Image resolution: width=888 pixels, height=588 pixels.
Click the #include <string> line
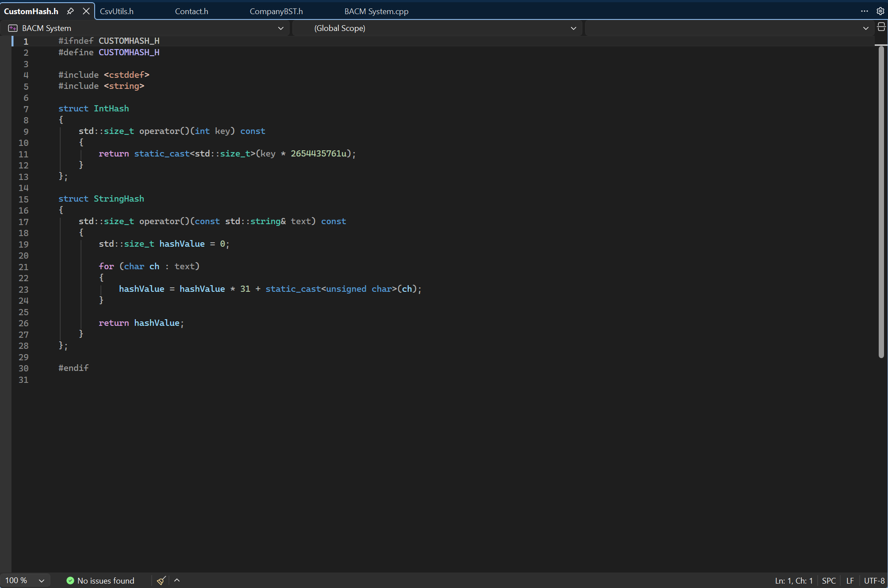tap(101, 86)
